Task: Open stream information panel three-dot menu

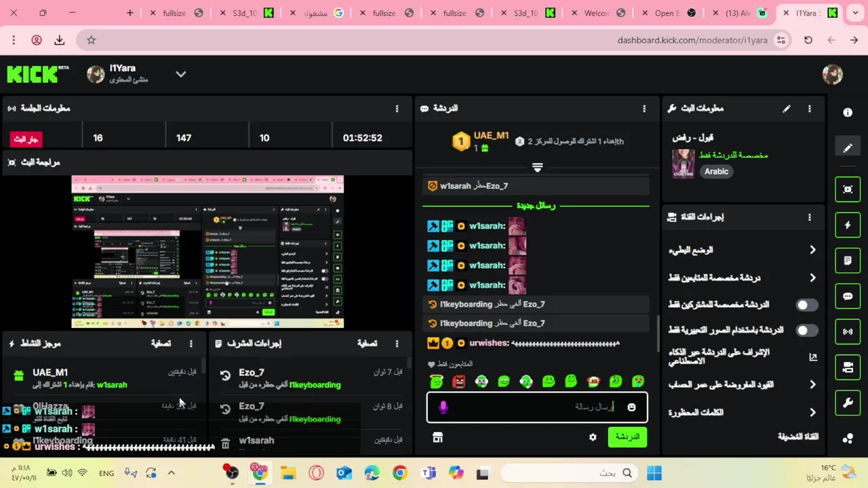Action: [x=809, y=108]
